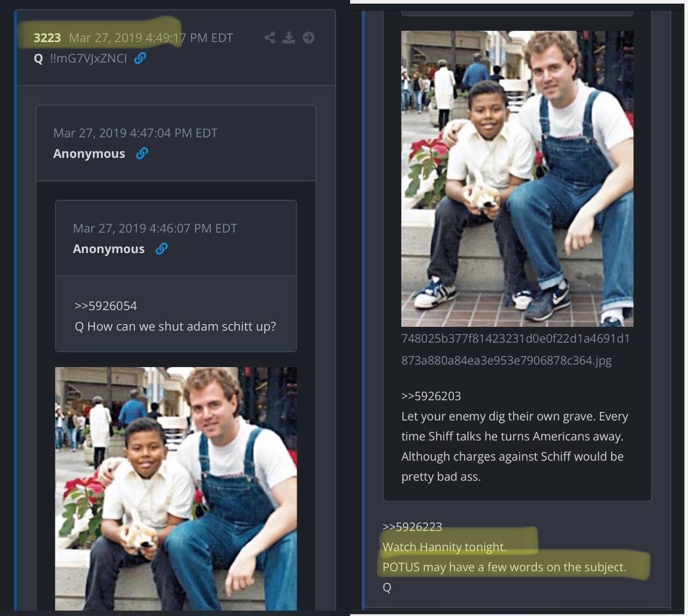Click the Q signature at the end of the post

(387, 588)
